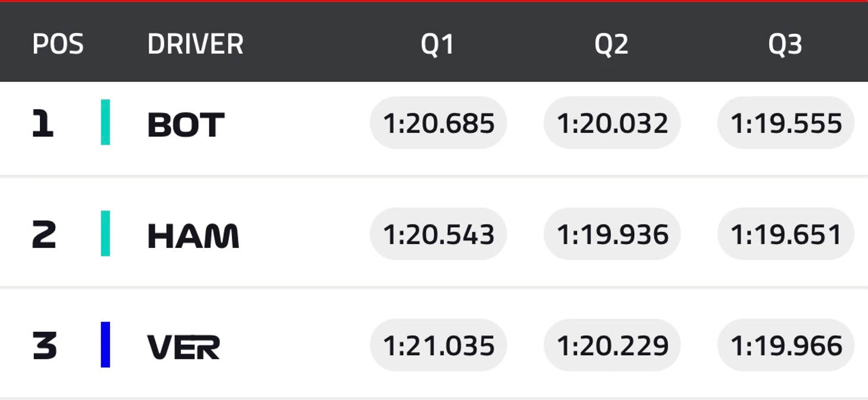Viewport: 868px width, 400px height.
Task: Select the Q3 column header
Action: (785, 45)
